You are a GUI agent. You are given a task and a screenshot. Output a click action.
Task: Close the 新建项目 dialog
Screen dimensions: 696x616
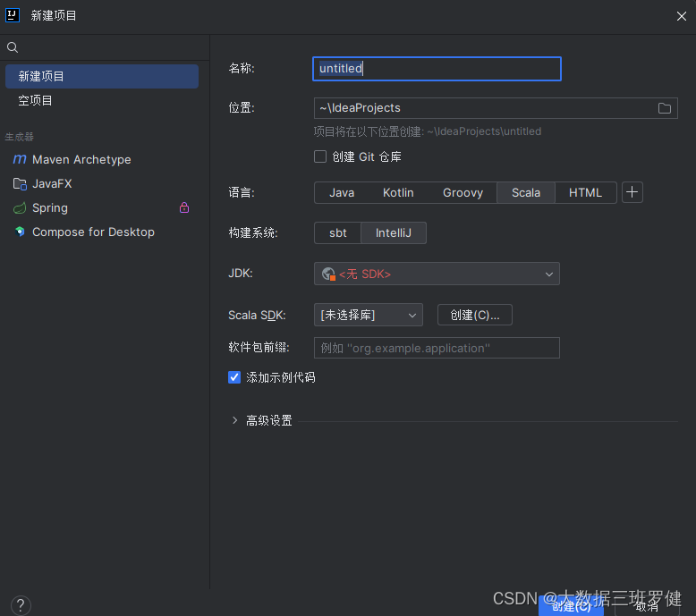point(682,16)
